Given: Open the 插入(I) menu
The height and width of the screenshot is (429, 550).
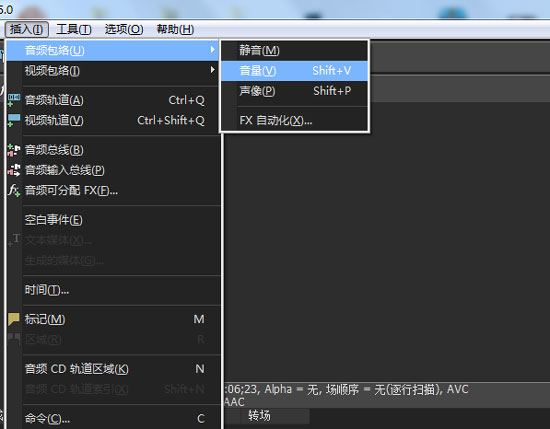Looking at the screenshot, I should [27, 29].
